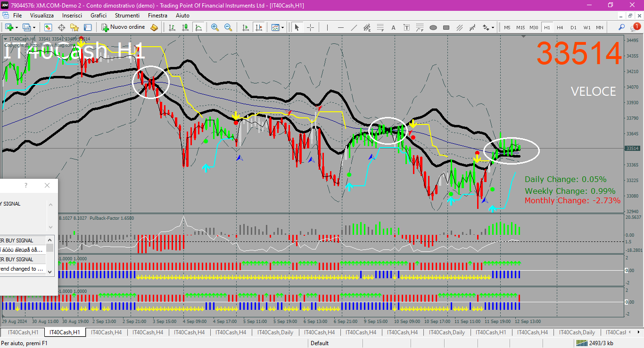Select the Fibonacci retracement tool
644x348 pixels.
click(380, 27)
